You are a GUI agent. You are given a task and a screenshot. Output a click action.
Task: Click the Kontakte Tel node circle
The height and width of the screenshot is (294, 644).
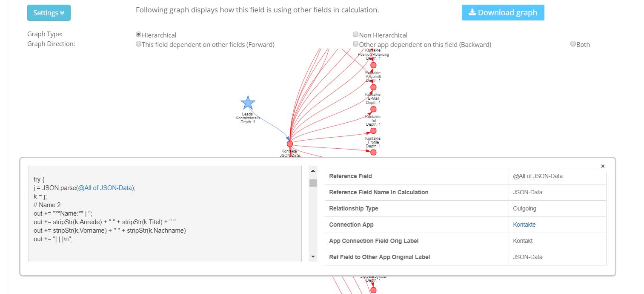click(x=373, y=131)
